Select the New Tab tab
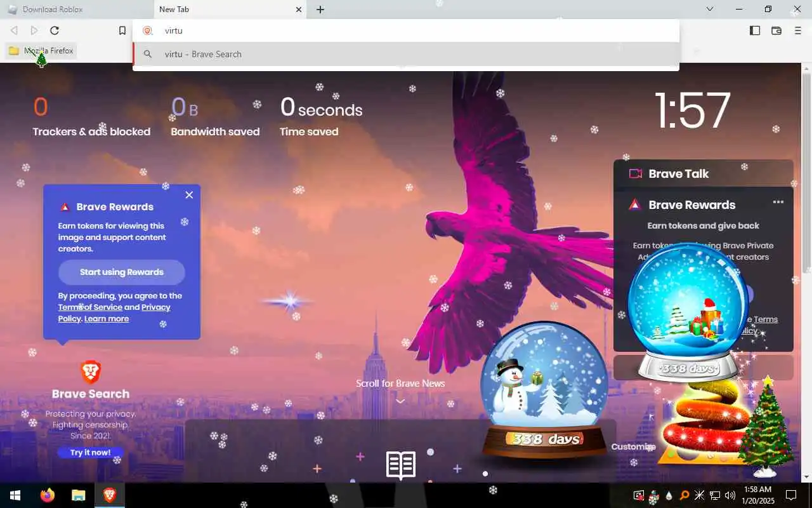The width and height of the screenshot is (812, 508). coord(230,10)
